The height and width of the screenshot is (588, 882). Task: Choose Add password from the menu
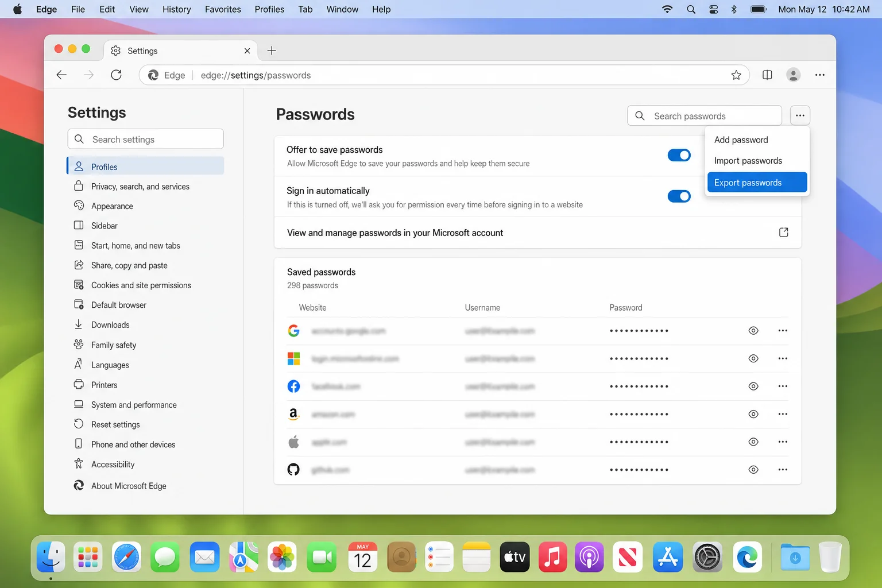[x=757, y=140]
